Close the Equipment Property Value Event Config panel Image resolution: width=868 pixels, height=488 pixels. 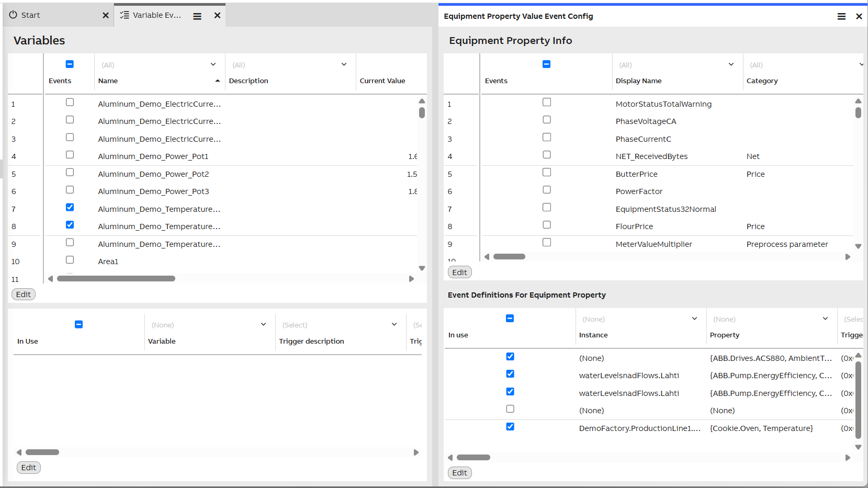coord(859,17)
